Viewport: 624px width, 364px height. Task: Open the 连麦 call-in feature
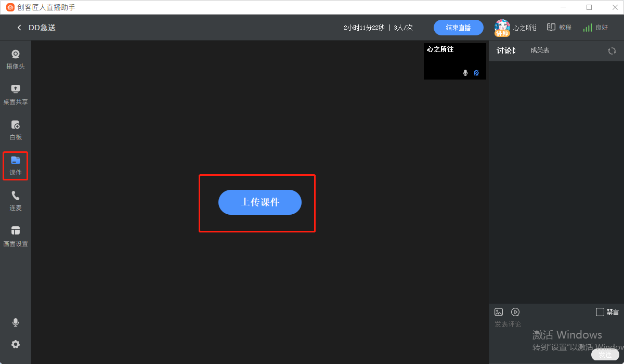(16, 201)
